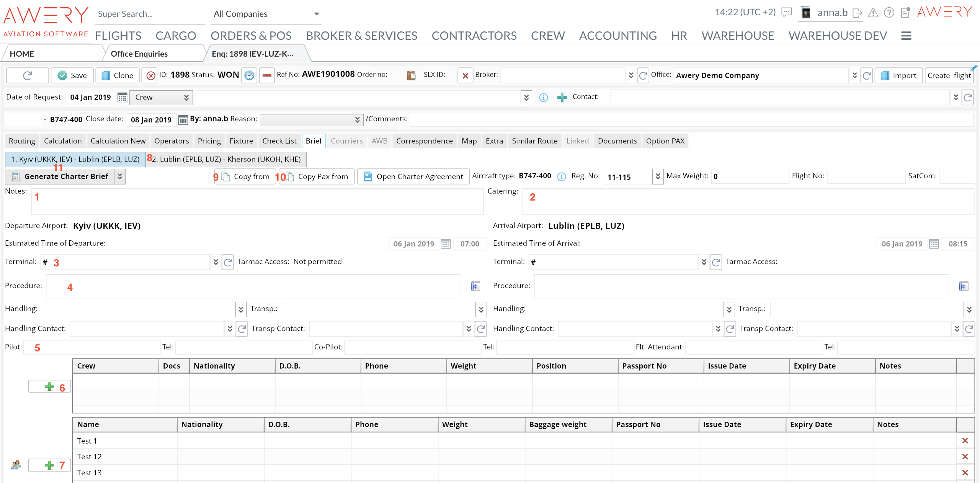Click the Save button
The image size is (980, 483).
72,75
